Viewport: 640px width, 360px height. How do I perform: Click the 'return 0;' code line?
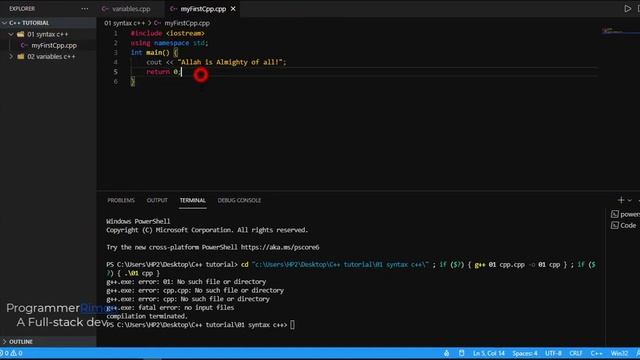[163, 72]
